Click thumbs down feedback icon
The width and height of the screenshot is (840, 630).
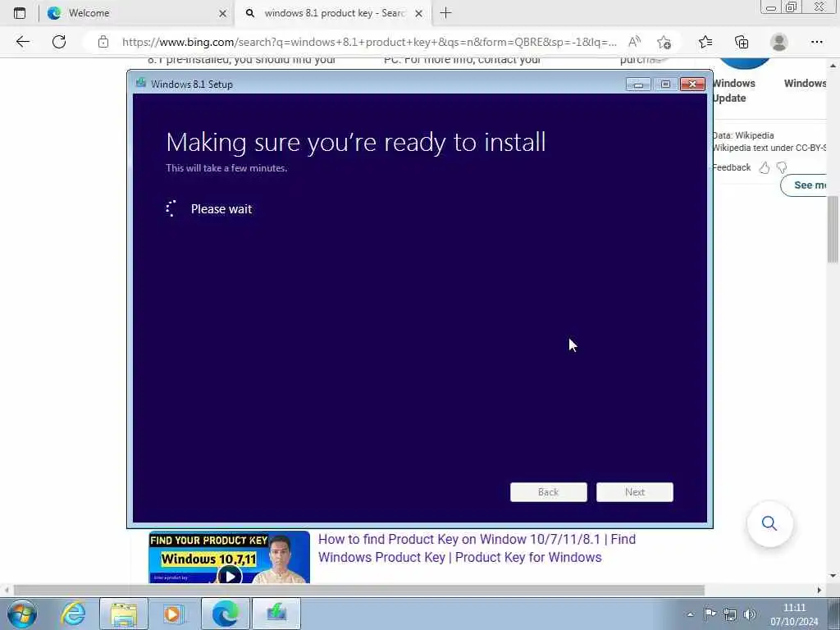click(782, 167)
